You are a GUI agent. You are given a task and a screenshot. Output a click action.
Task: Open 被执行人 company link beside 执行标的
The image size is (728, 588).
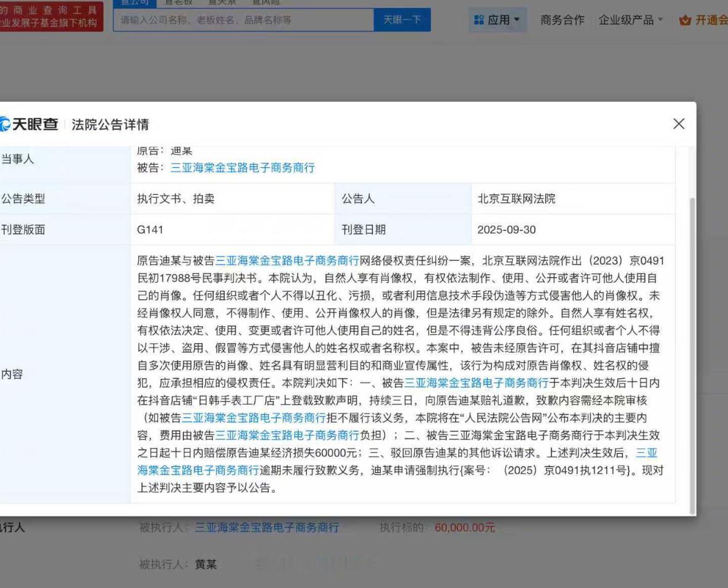tap(267, 528)
